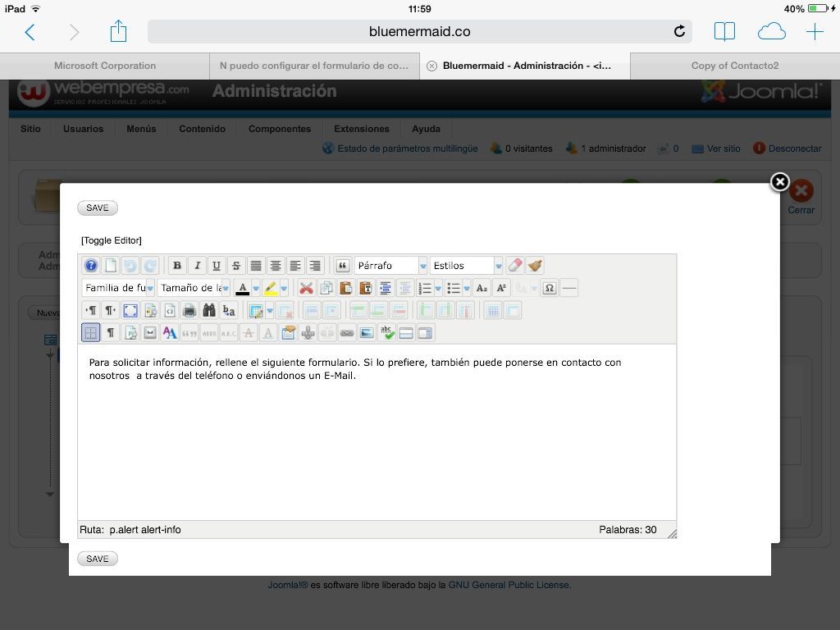Click the redo icon in the editor toolbar
Viewport: 840px width, 630px height.
pyautogui.click(x=150, y=265)
